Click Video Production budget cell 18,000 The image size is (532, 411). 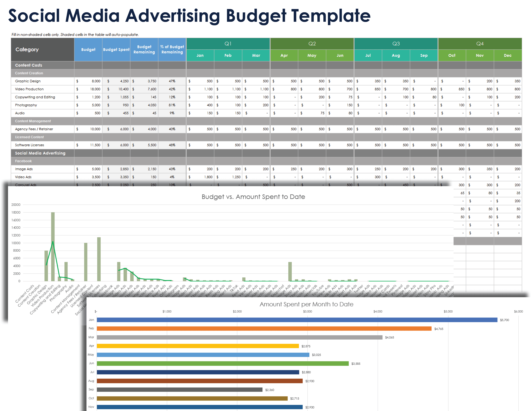coord(88,89)
